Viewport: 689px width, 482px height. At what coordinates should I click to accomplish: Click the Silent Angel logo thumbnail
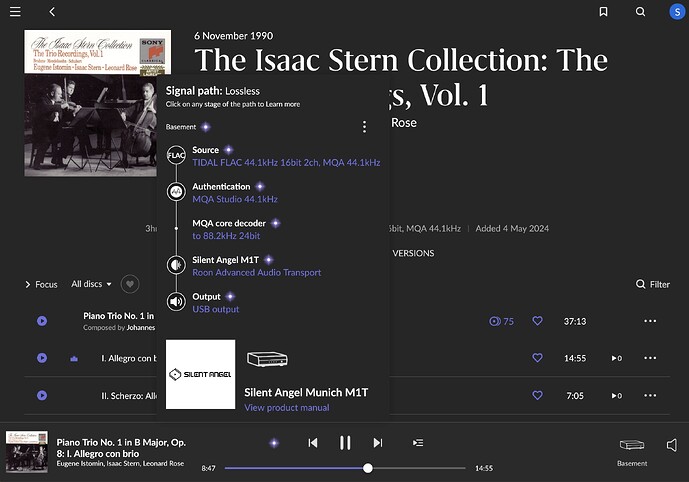(x=200, y=374)
